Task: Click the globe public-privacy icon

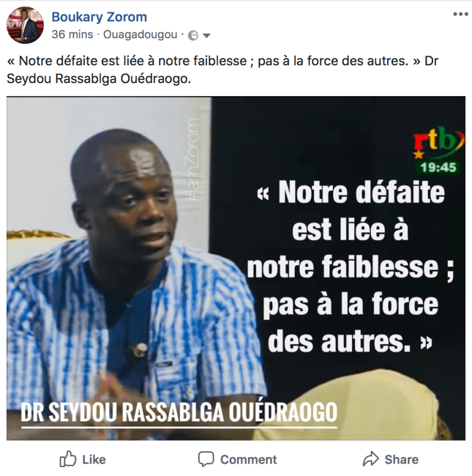Action: coord(193,35)
